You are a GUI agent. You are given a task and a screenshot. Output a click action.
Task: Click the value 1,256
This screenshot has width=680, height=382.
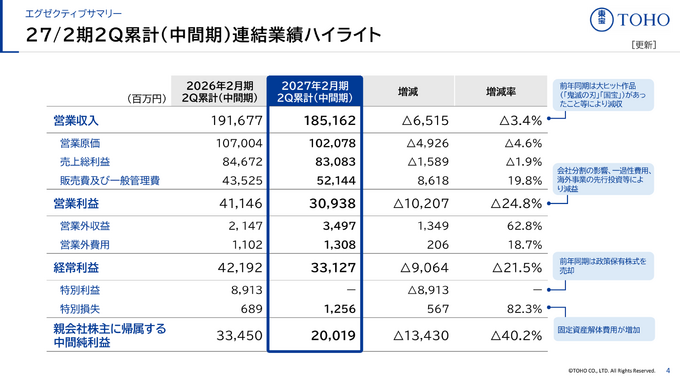340,309
